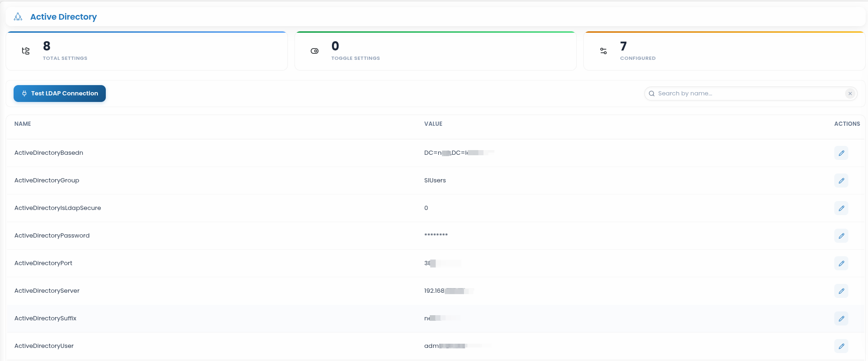Screen dimensions: 868x361
Task: Sort by the Value column header
Action: pyautogui.click(x=433, y=124)
